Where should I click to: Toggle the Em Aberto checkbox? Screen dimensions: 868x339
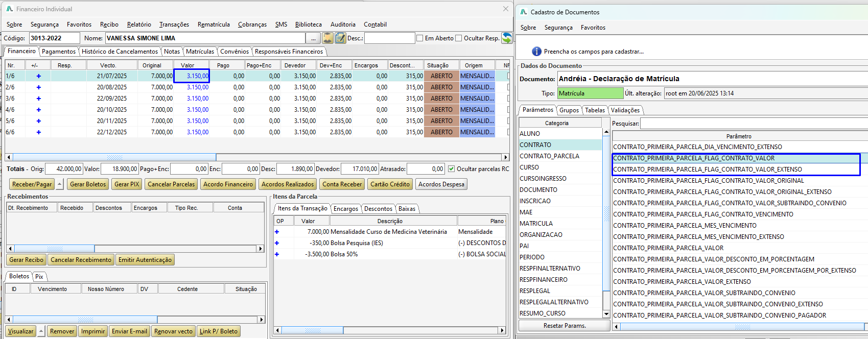[x=420, y=38]
